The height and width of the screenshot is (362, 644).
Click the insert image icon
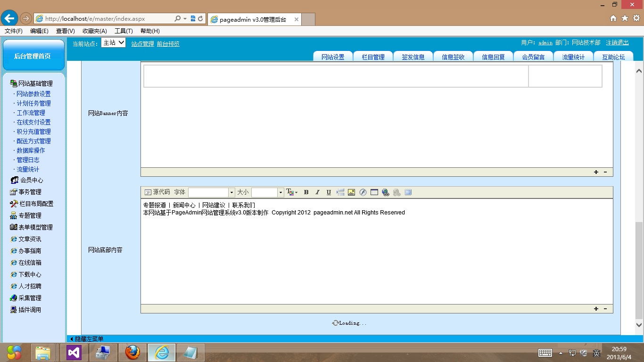pyautogui.click(x=351, y=192)
